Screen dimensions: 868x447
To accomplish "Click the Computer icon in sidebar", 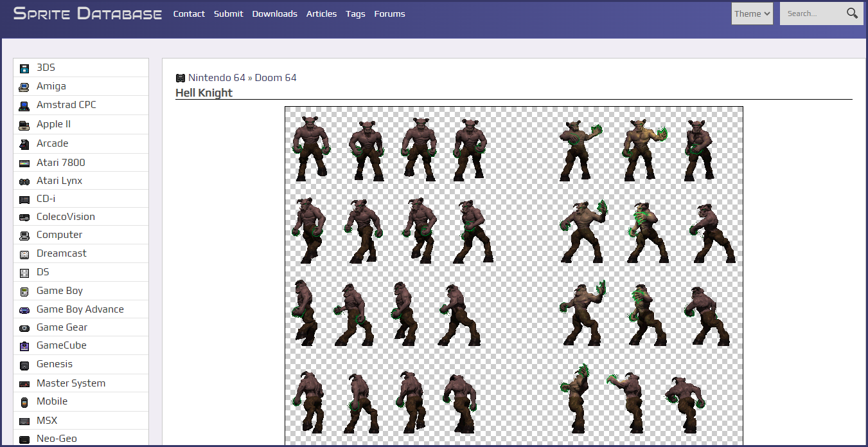I will [24, 235].
